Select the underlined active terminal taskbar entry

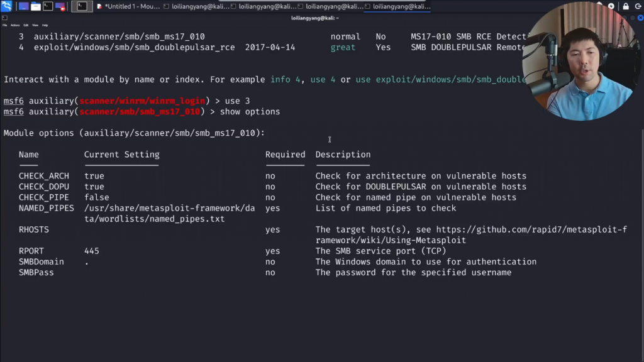coord(397,6)
